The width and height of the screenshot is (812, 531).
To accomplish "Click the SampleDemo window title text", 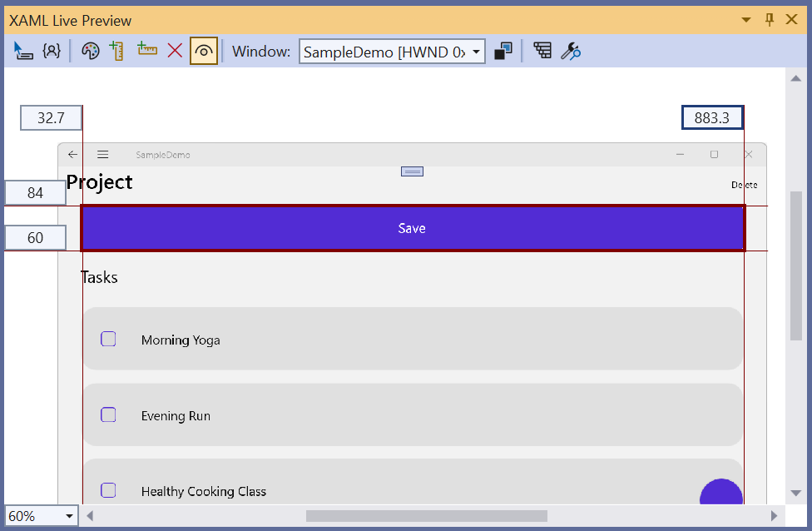I will (163, 155).
